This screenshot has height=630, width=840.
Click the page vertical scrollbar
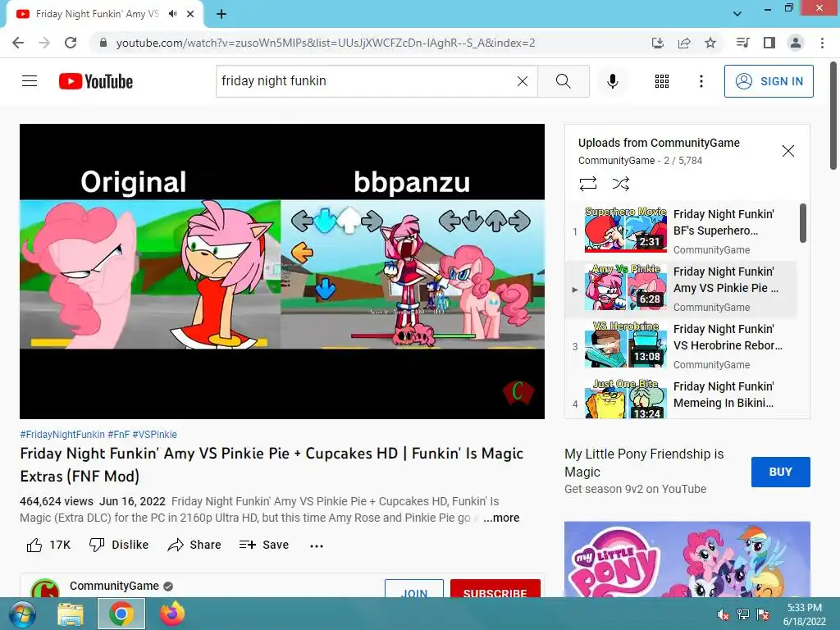[834, 115]
